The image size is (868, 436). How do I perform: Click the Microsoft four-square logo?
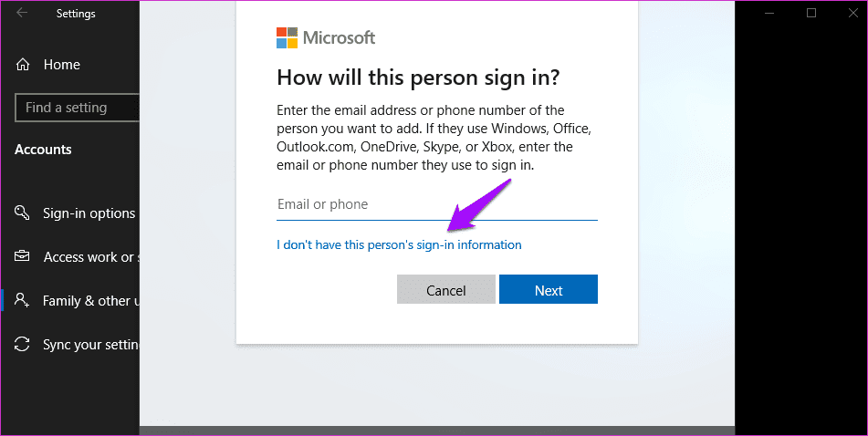point(287,37)
